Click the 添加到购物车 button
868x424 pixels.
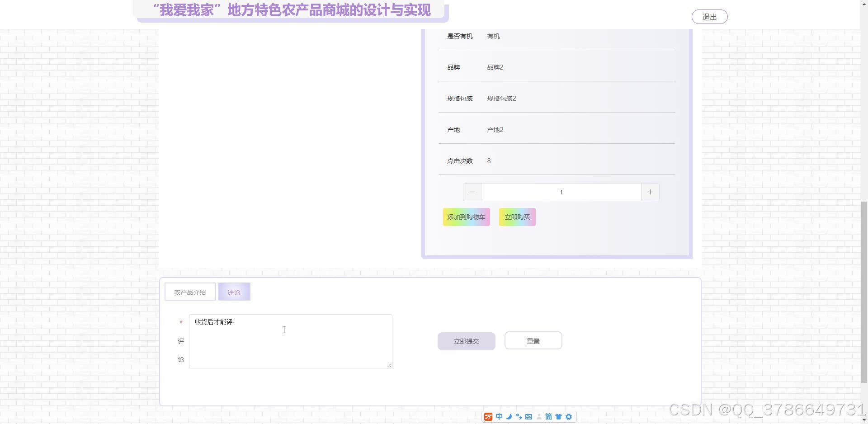click(x=466, y=217)
